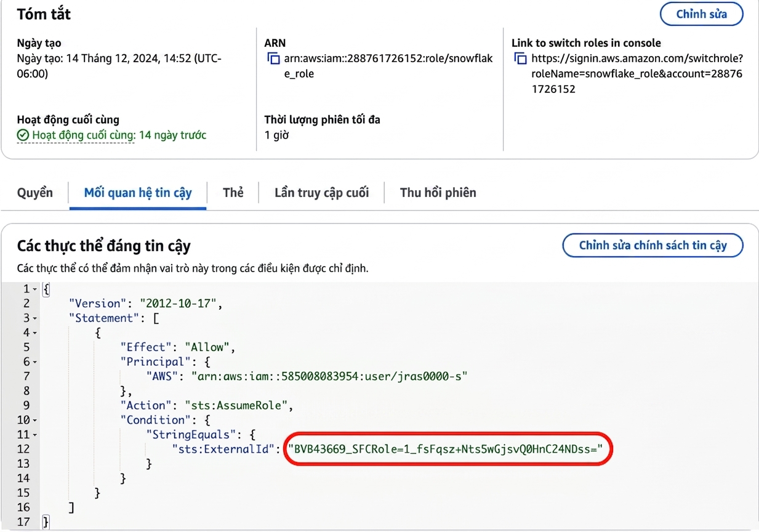Fold the statement object at line 4
Viewport: 759px width, 532px height.
34,333
